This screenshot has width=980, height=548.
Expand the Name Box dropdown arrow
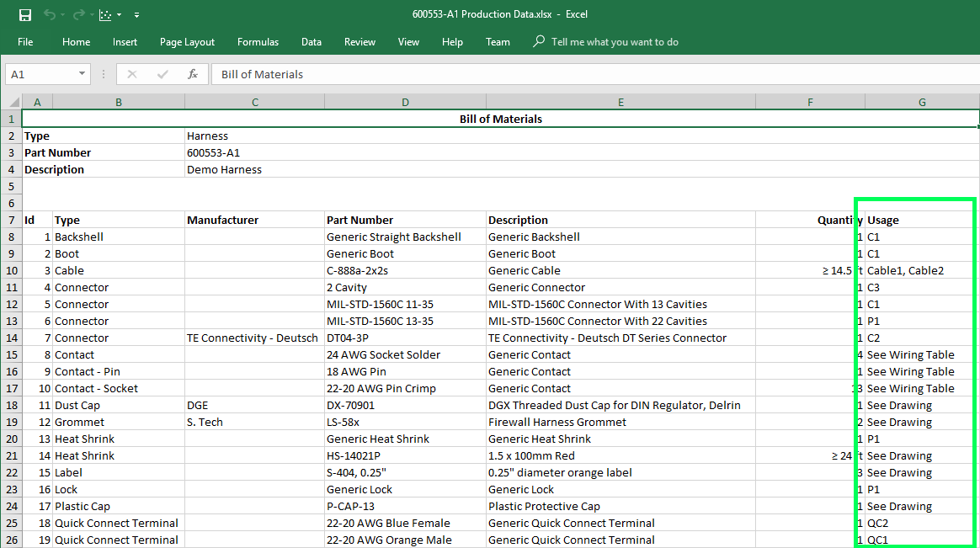(82, 74)
